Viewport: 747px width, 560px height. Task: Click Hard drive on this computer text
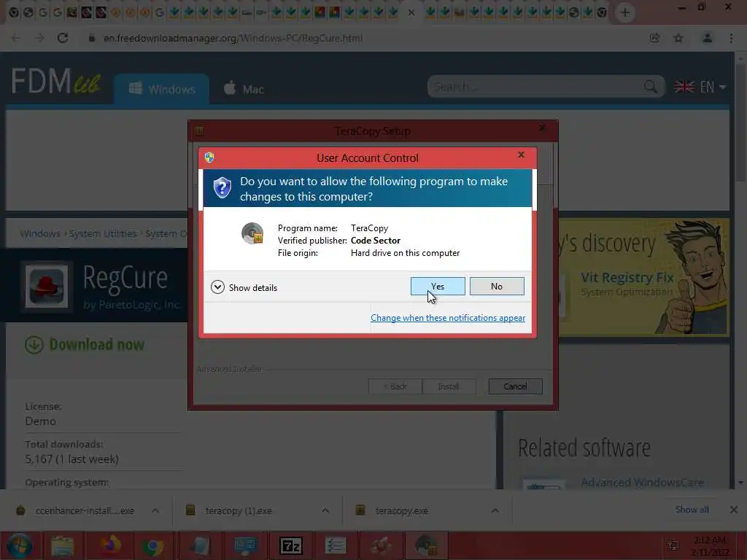(405, 253)
